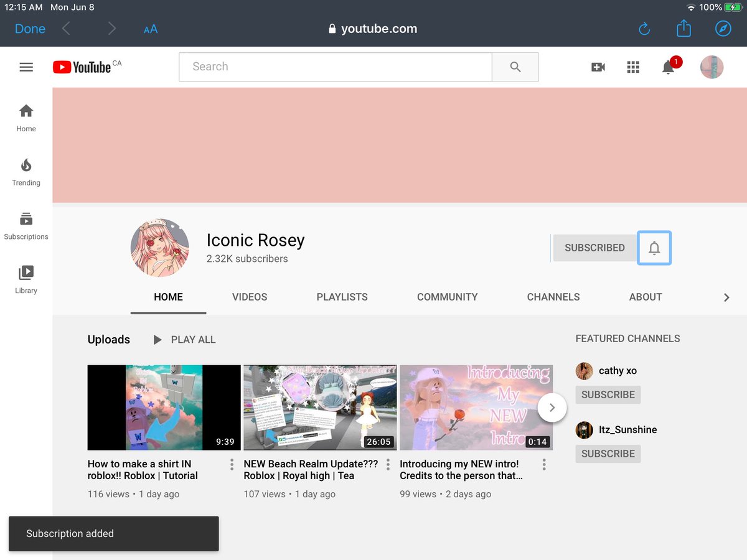
Task: Subscribe to cathy xo channel
Action: [608, 394]
